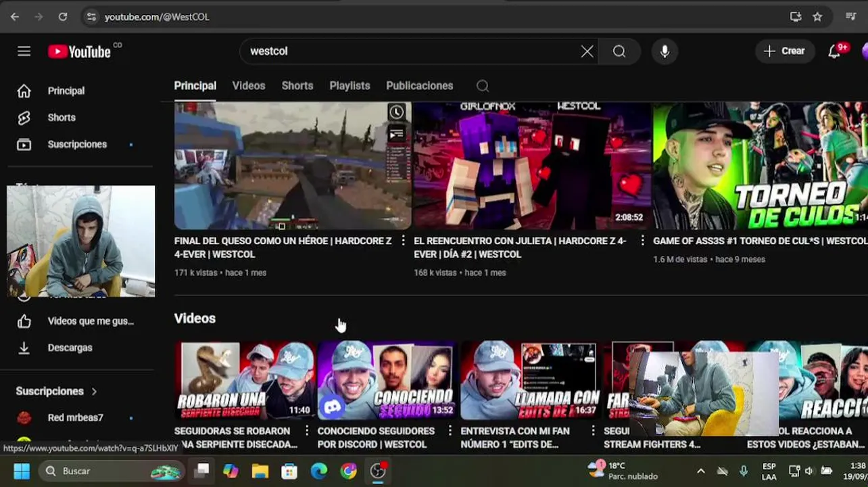
Task: Select the Principal channel tab
Action: click(195, 86)
